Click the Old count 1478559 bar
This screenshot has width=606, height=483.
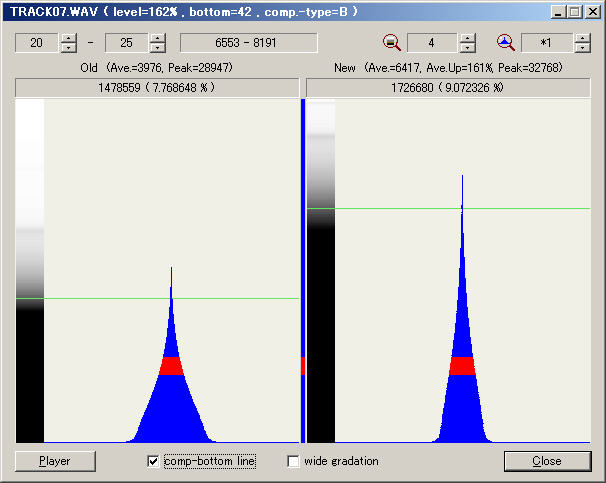(157, 88)
